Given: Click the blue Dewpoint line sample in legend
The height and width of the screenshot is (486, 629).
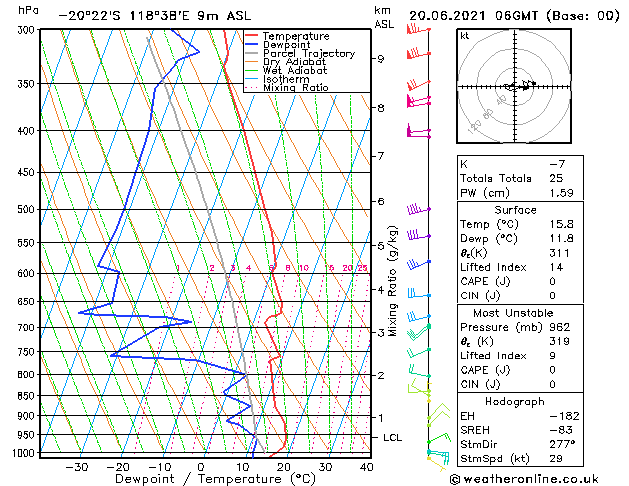Looking at the screenshot, I should click(252, 45).
